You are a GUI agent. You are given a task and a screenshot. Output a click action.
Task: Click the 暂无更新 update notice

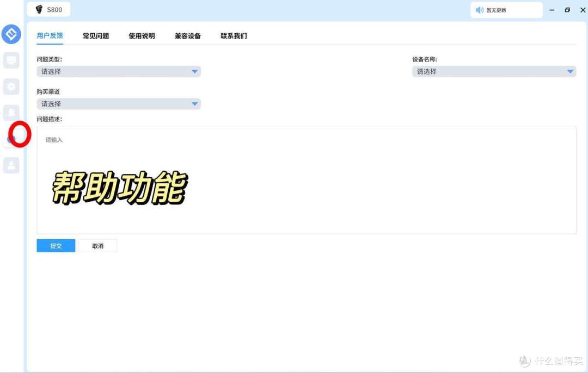(506, 10)
